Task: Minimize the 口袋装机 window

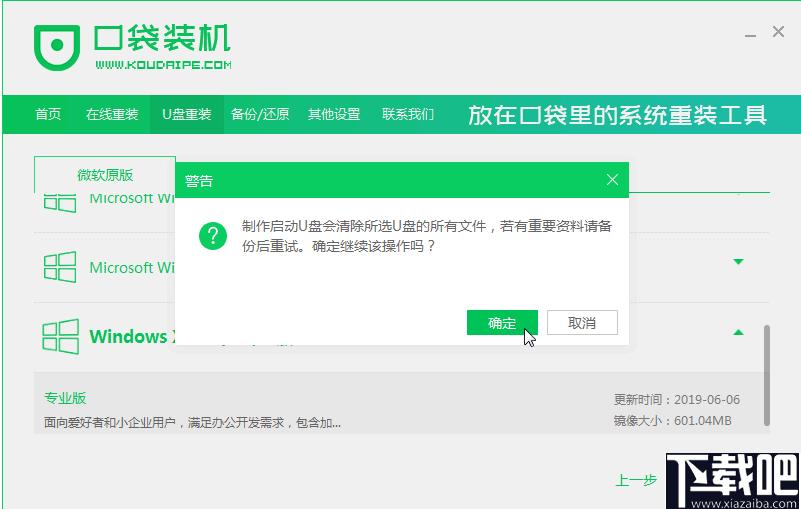Action: tap(750, 35)
